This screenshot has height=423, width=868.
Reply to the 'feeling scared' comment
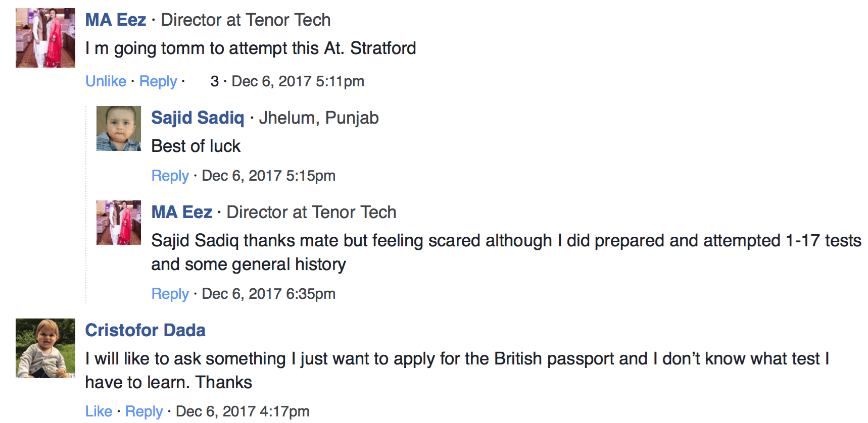click(x=170, y=294)
